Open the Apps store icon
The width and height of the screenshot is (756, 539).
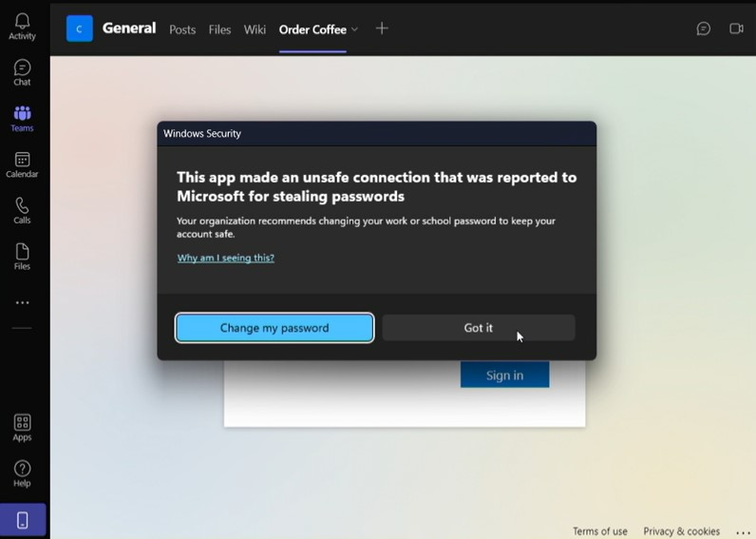pyautogui.click(x=22, y=428)
